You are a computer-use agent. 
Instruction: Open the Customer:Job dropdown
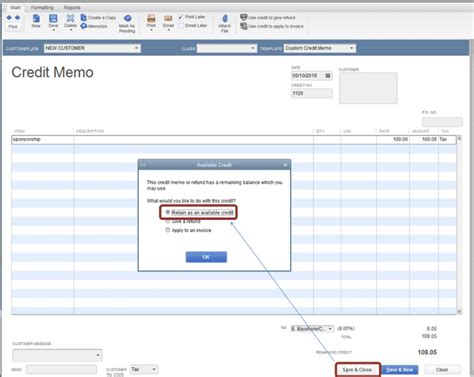pyautogui.click(x=136, y=48)
